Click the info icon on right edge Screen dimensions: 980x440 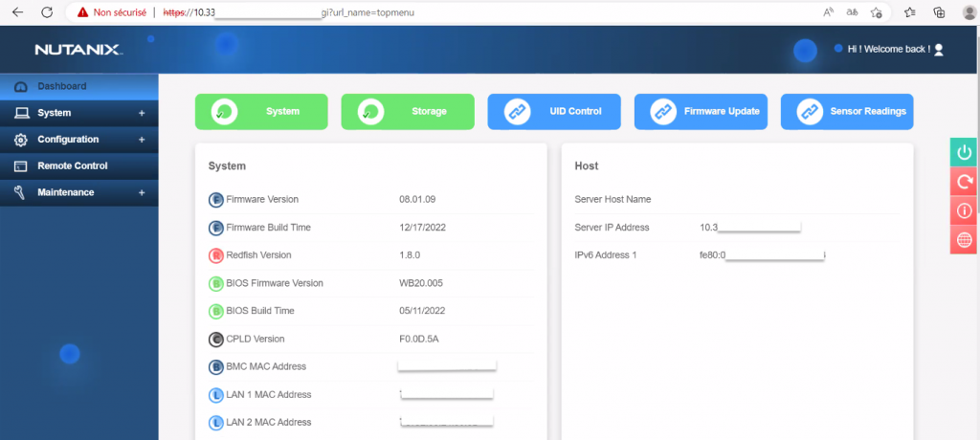[964, 210]
